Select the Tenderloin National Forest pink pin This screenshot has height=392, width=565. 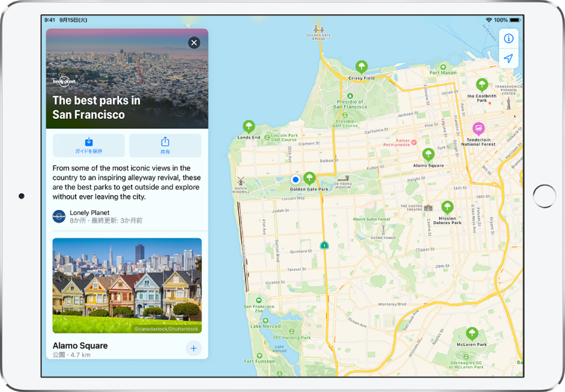pyautogui.click(x=478, y=129)
